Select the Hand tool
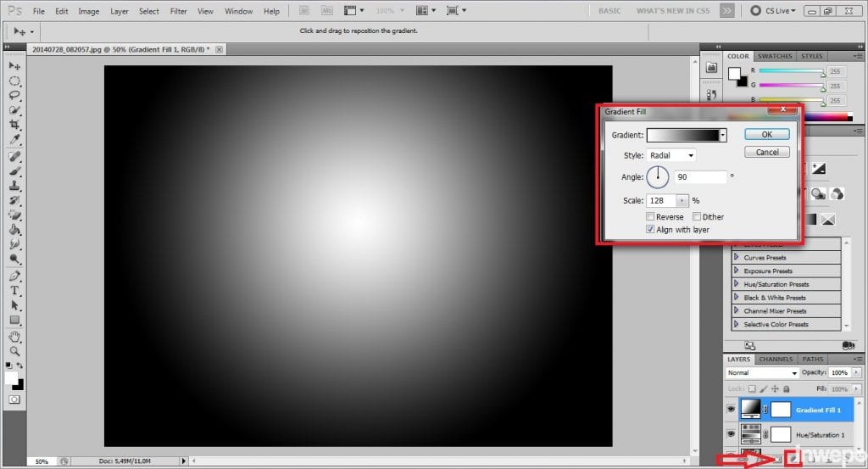868x469 pixels. point(14,336)
